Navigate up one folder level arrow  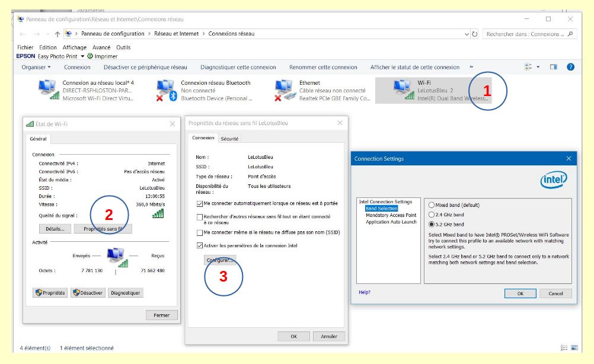point(57,34)
